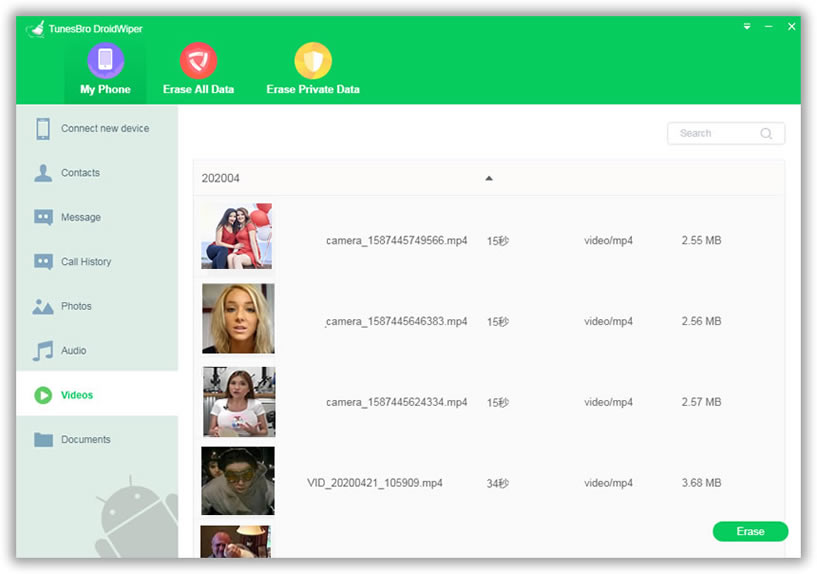Click the music note icon beside Audio

43,351
